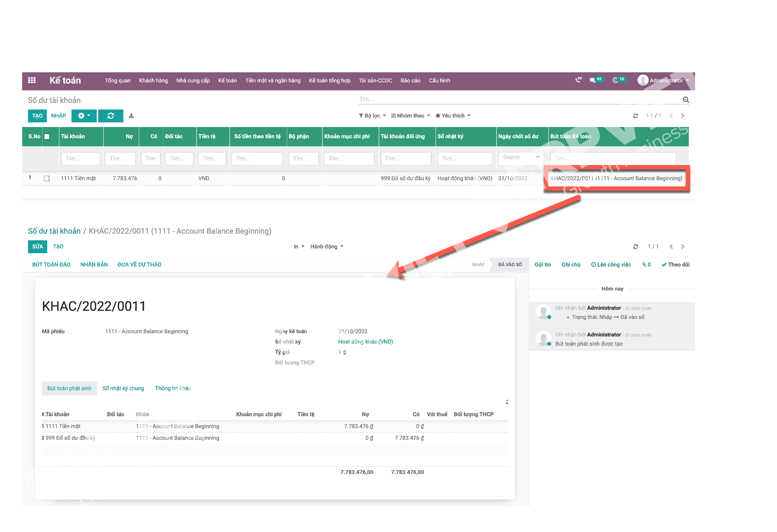
Task: Open the Ngày chốt số dư Search dropdown
Action: click(521, 158)
